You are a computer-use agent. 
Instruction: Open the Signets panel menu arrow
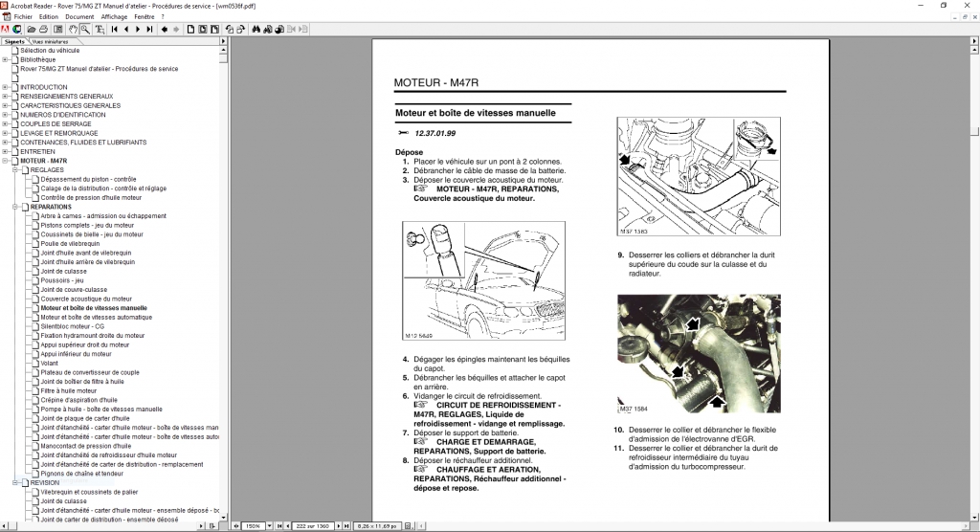(x=223, y=41)
